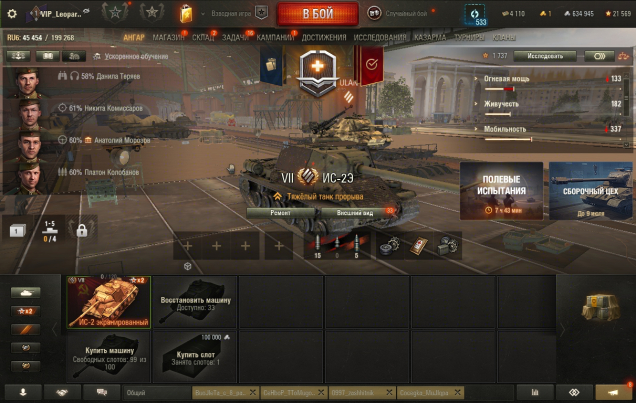
Task: Open the ИССЛЕДОВАНИЯ tab
Action: 380,37
